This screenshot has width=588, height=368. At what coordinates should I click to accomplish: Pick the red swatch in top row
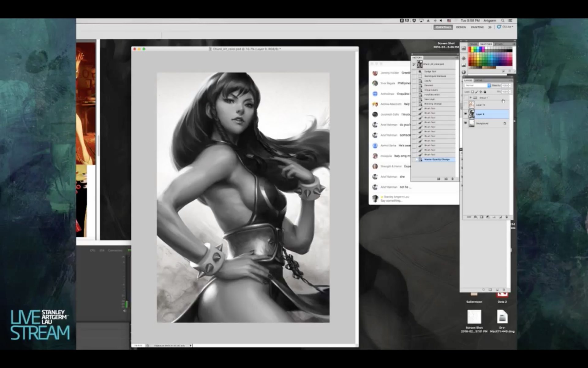pyautogui.click(x=470, y=48)
